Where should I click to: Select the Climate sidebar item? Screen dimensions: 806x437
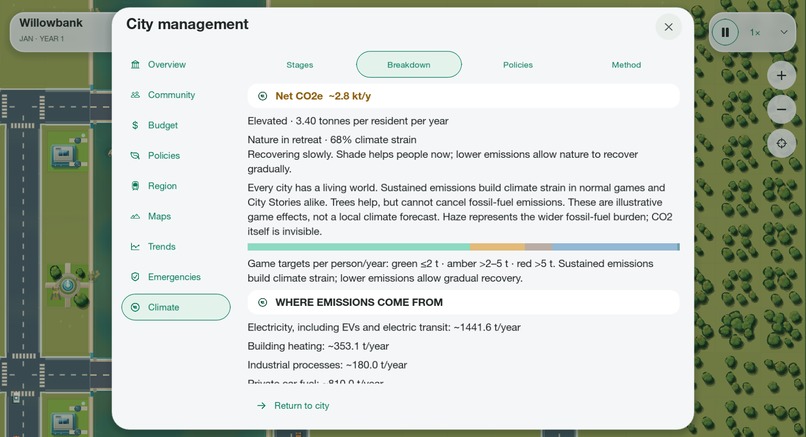(x=176, y=307)
